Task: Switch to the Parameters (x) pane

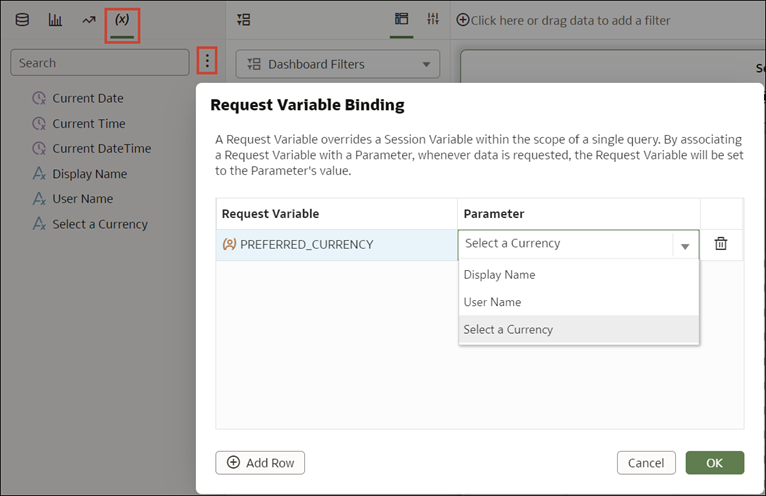Action: pos(122,20)
